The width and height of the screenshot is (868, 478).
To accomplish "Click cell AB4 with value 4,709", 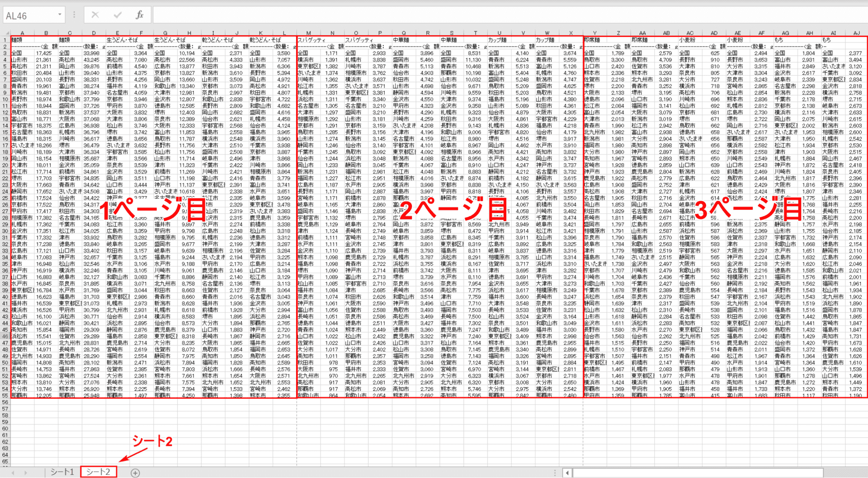I will [666, 60].
